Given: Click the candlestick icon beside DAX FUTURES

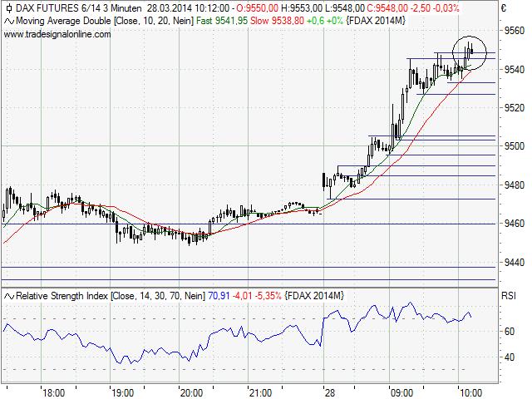Looking at the screenshot, I should (8, 8).
